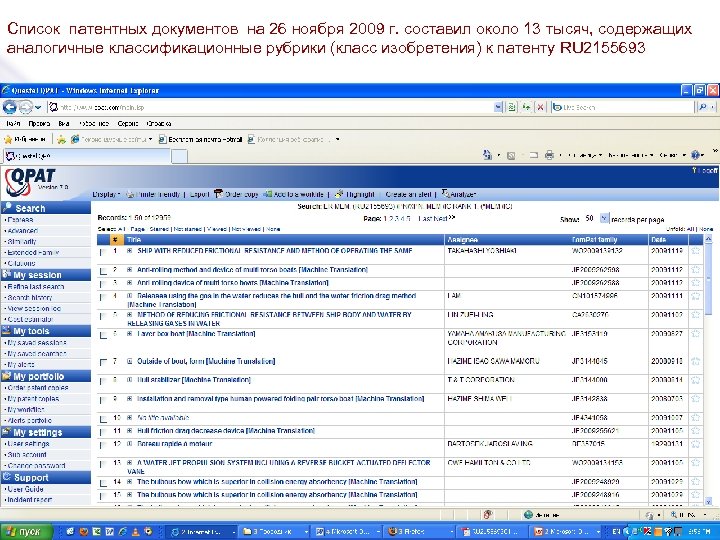Expand record 11 Hull friction drag decrease
This screenshot has width=720, height=540.
coord(129,431)
